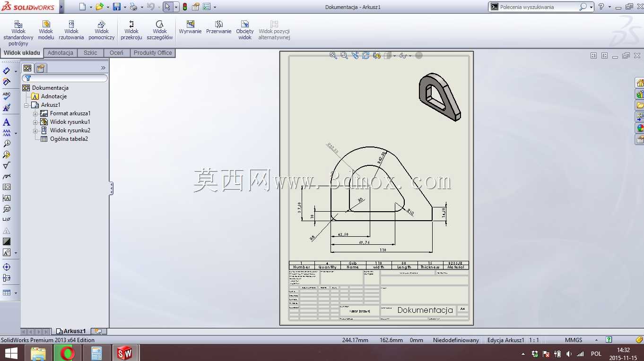
Task: Click the feature tree filter field
Action: (65, 78)
